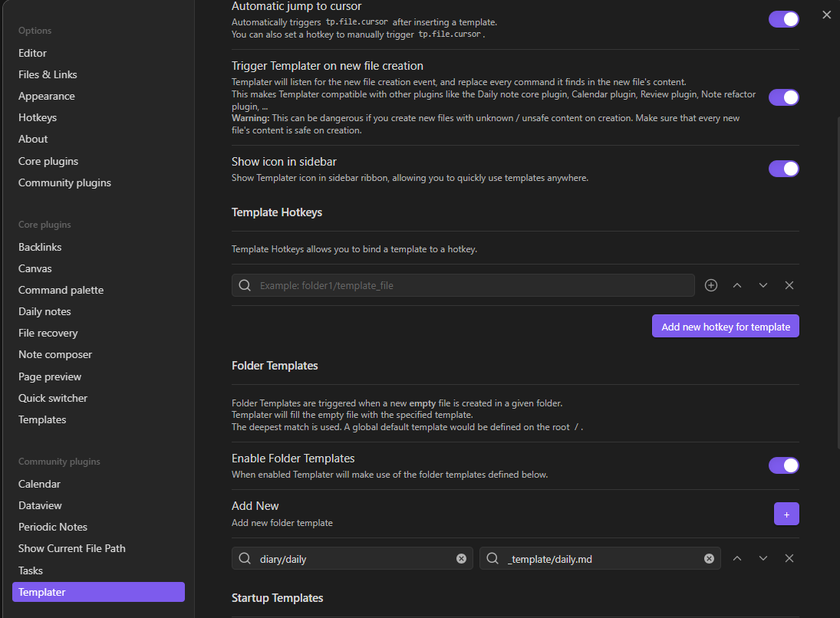Move diary/daily folder template up
The image size is (840, 618).
[737, 558]
